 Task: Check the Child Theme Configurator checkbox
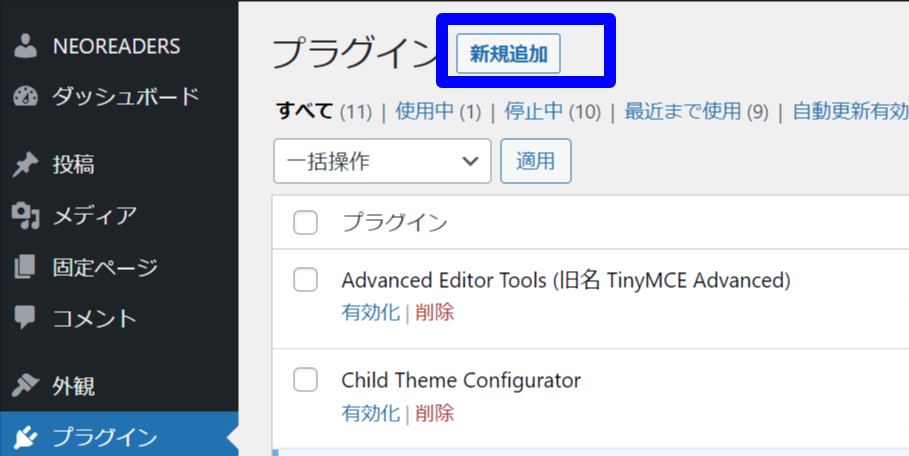click(305, 380)
